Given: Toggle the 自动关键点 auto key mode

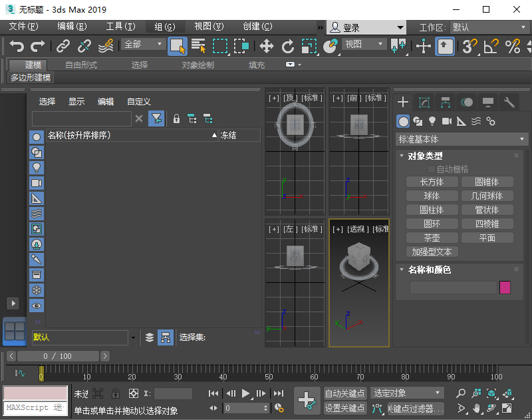Looking at the screenshot, I should tap(345, 393).
